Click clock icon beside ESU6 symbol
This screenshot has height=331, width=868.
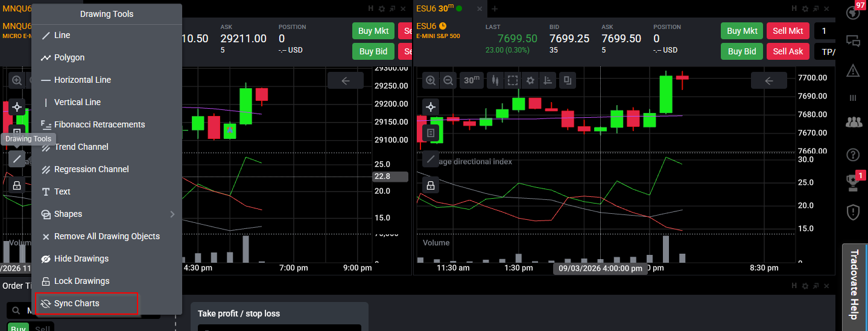point(443,26)
